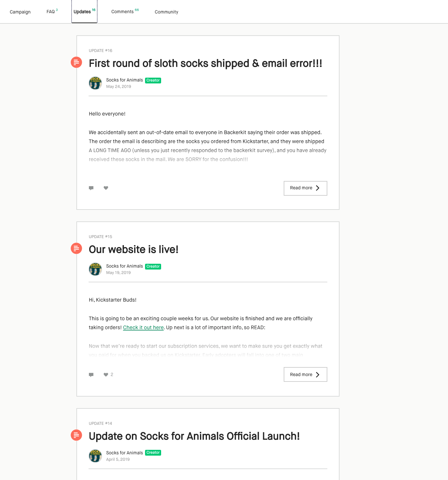Open the FAQ tab

pos(51,12)
